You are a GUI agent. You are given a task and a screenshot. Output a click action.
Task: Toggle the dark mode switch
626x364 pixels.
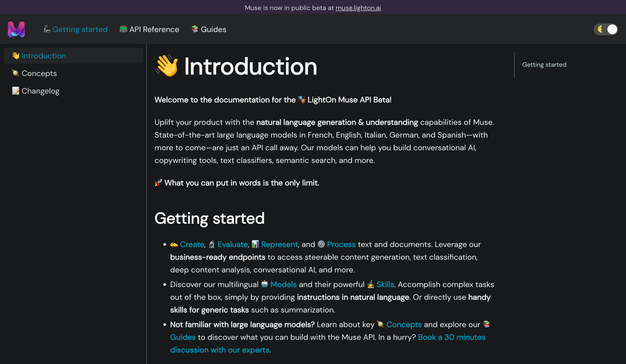(x=606, y=29)
